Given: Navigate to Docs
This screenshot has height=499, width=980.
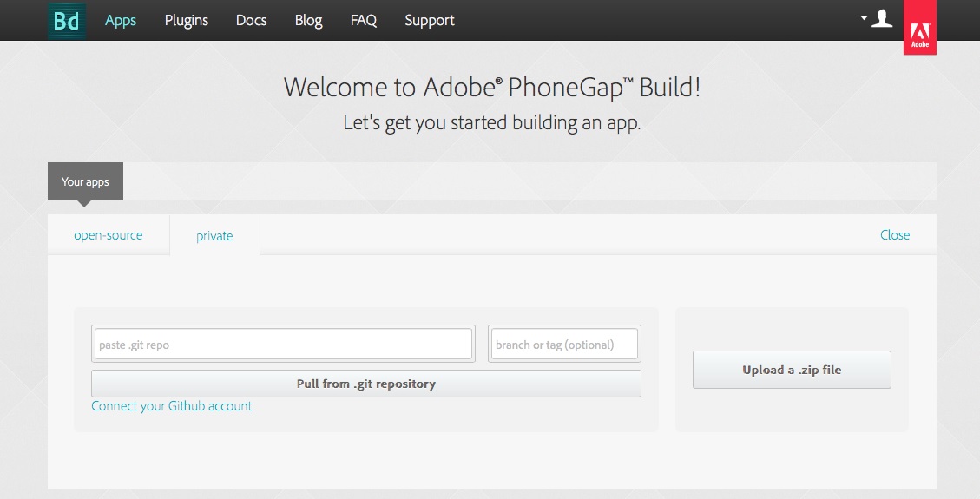Looking at the screenshot, I should coord(251,20).
